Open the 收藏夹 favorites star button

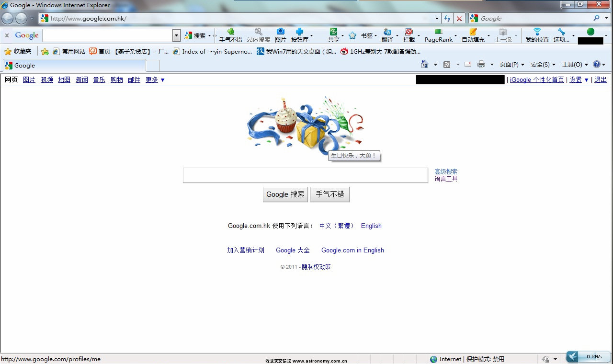coord(18,51)
